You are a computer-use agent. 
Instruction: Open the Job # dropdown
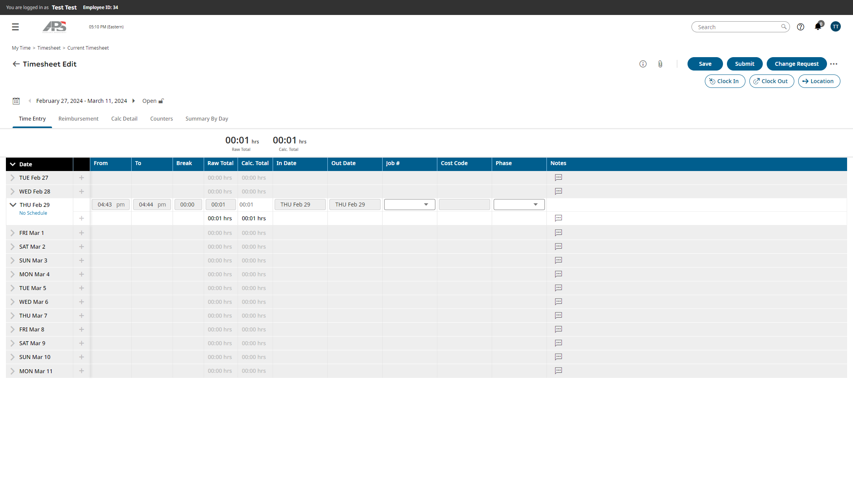point(409,205)
